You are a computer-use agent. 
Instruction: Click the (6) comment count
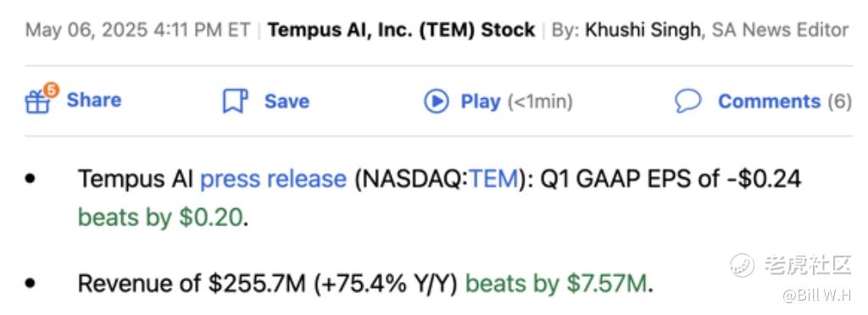point(839,102)
